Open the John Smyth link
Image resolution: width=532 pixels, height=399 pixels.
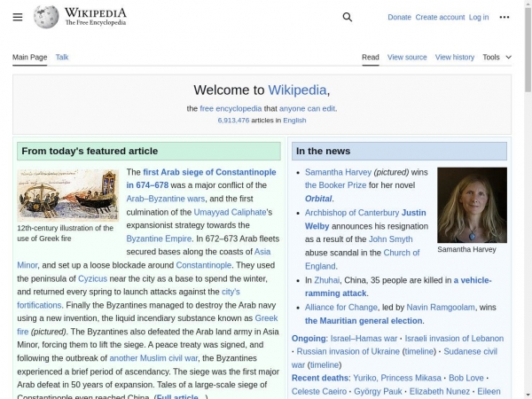tap(390, 239)
